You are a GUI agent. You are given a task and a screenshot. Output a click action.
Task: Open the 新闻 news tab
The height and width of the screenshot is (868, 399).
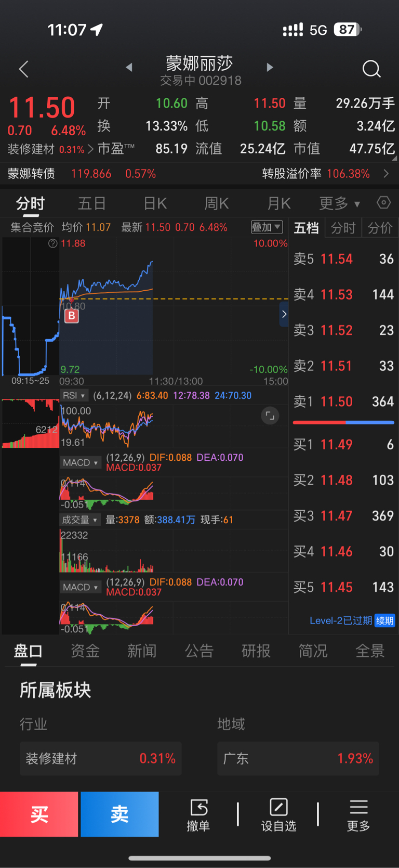pos(142,651)
